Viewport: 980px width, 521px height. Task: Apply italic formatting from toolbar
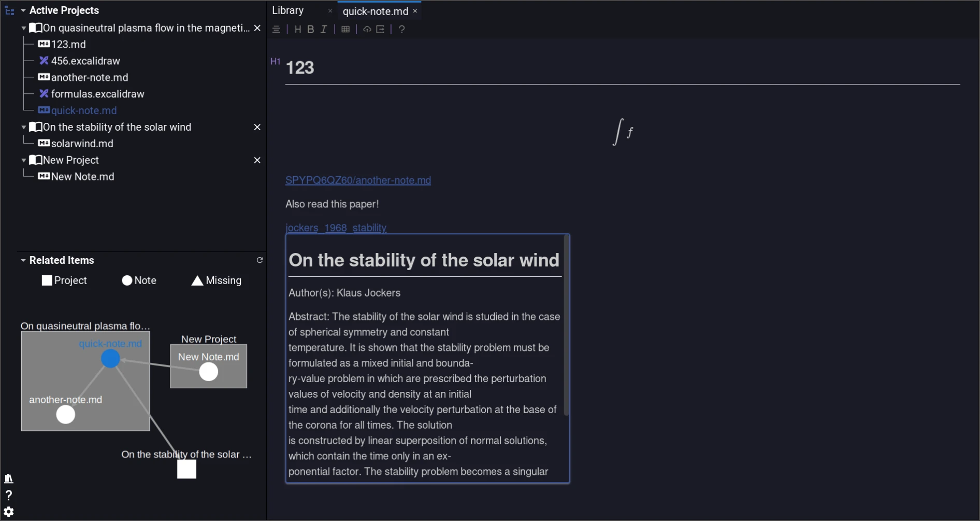[x=324, y=29]
